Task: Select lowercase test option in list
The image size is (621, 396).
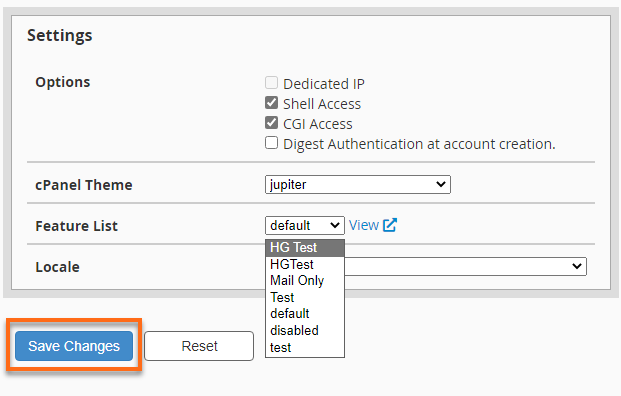Action: pos(305,347)
